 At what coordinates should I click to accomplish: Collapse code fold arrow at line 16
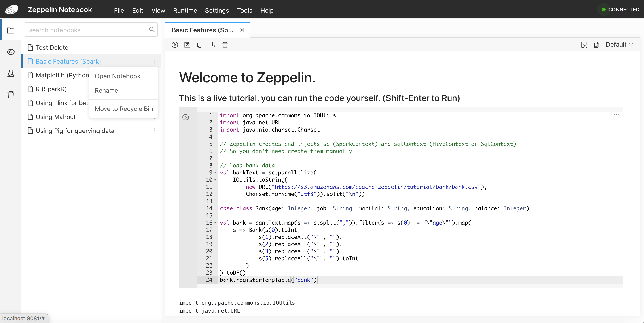tap(215, 223)
